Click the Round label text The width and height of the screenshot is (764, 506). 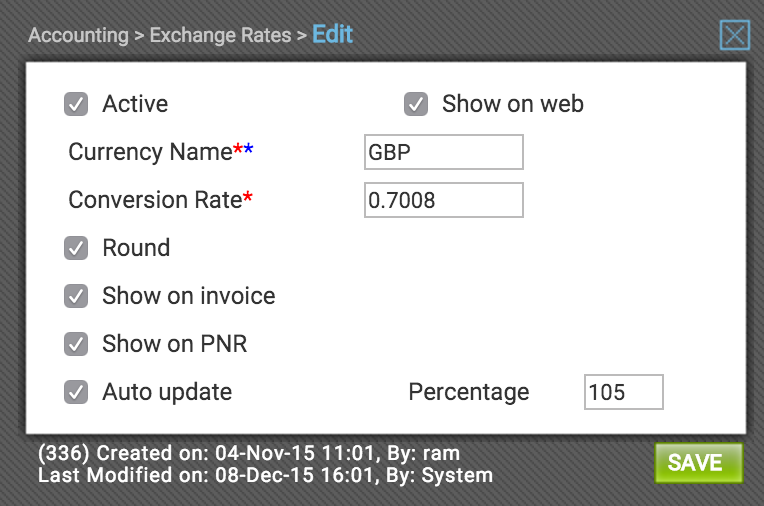coord(136,248)
